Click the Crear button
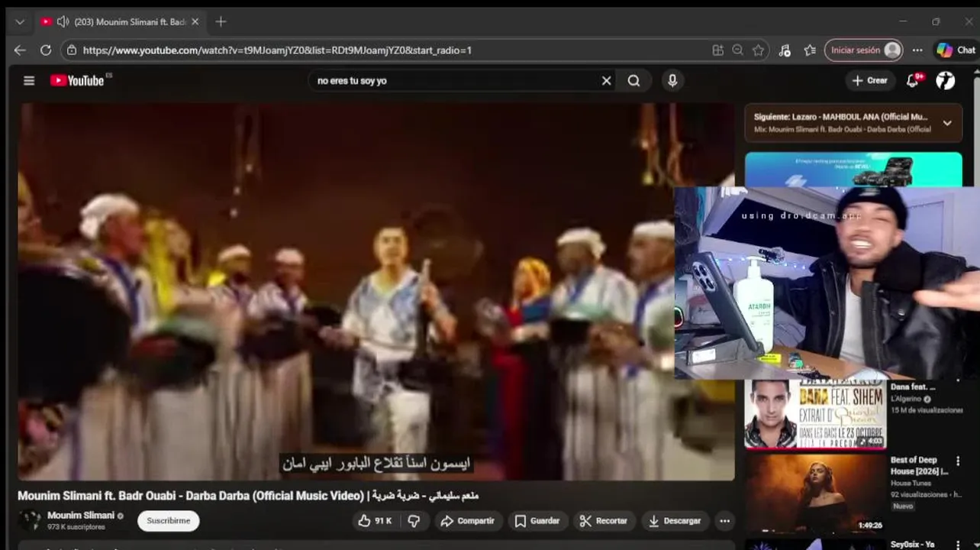This screenshot has width=980, height=550. [869, 80]
